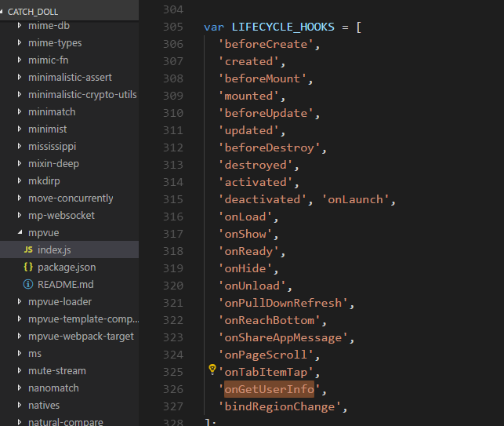The height and width of the screenshot is (426, 504).
Task: Expand the mime-db folder arrow
Action: click(20, 25)
